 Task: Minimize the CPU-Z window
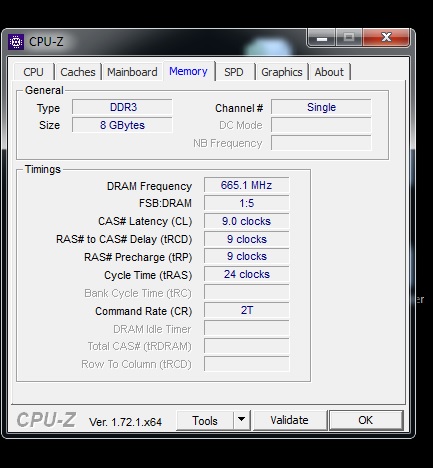coord(322,38)
